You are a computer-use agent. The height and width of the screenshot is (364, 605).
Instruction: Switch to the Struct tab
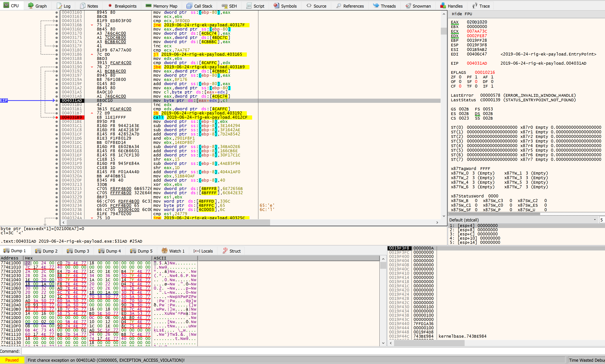tap(232, 251)
